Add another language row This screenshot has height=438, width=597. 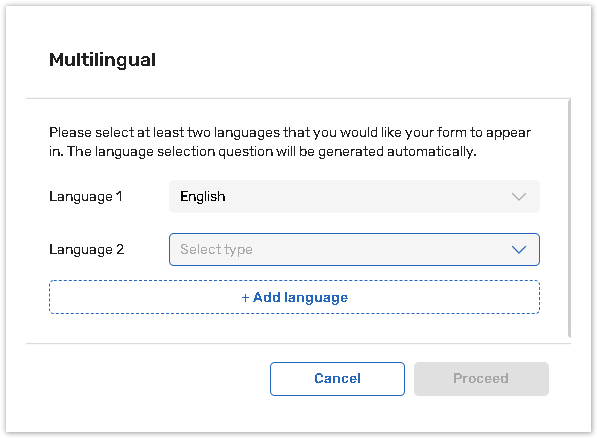(294, 297)
